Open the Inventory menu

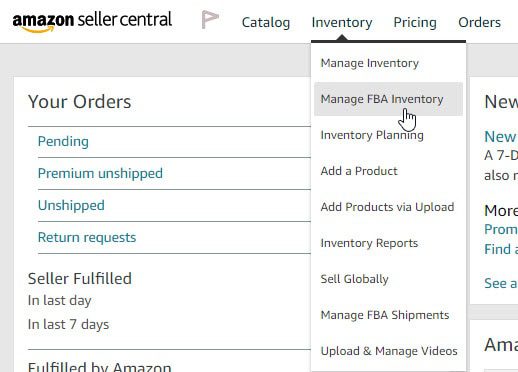(342, 22)
